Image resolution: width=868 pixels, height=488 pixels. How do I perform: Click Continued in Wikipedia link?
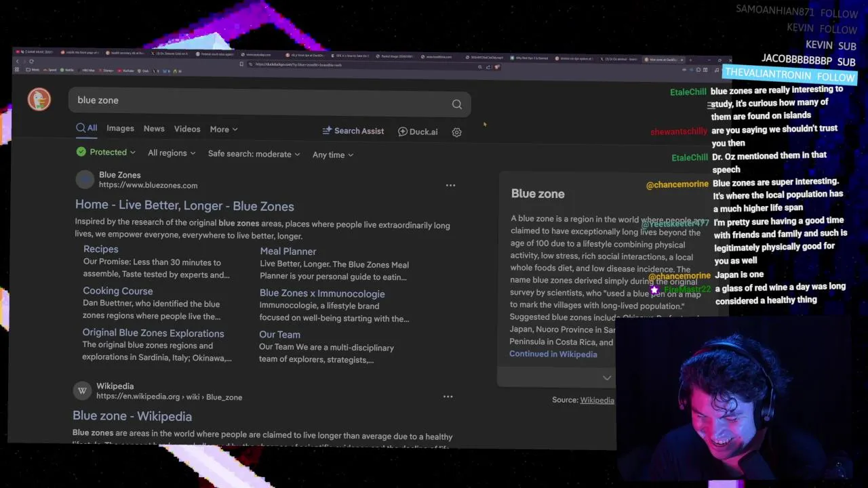[x=553, y=354]
